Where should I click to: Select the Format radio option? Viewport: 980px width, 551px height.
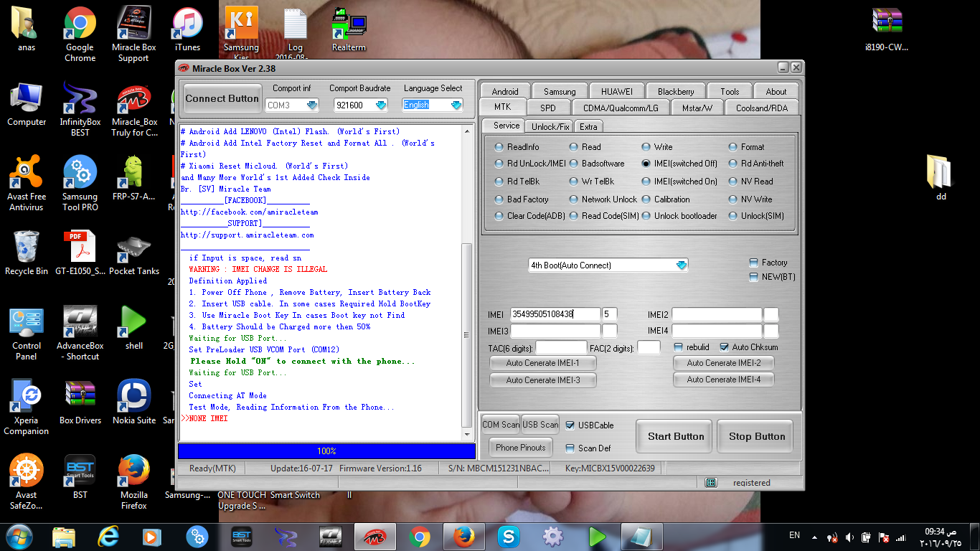pyautogui.click(x=746, y=147)
